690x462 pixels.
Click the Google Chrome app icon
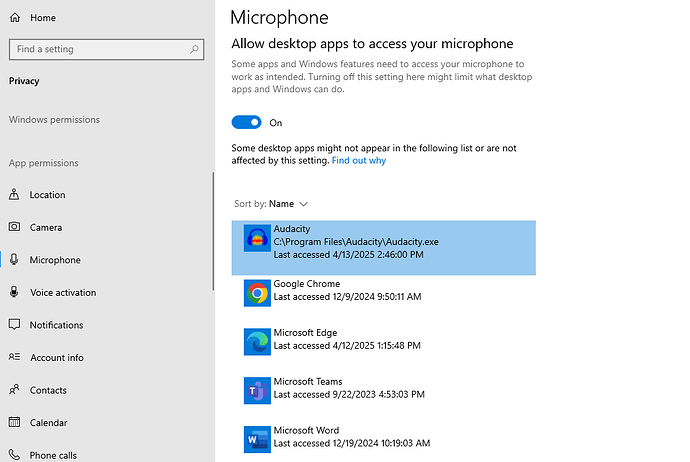tap(257, 293)
